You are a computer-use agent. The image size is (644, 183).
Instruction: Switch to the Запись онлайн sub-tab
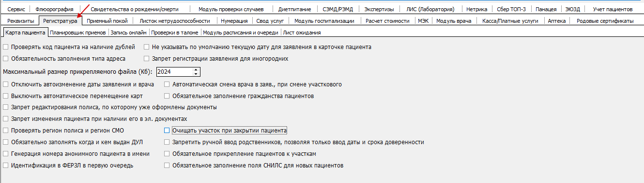tap(129, 33)
